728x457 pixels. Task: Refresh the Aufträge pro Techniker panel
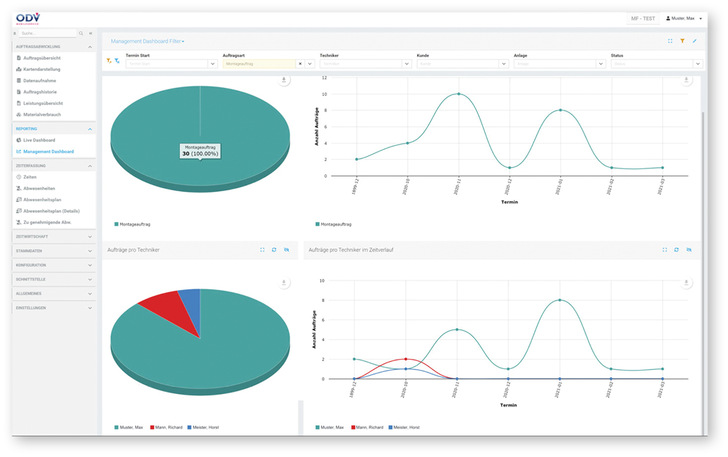(274, 250)
